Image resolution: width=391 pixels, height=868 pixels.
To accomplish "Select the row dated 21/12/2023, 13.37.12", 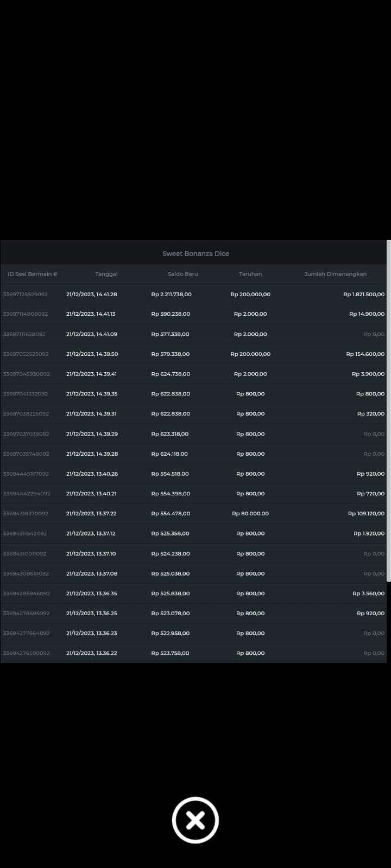I will coord(91,533).
